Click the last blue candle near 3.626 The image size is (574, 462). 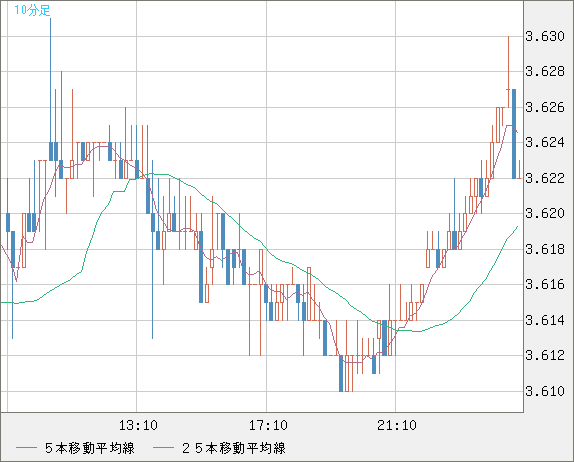coord(514,134)
